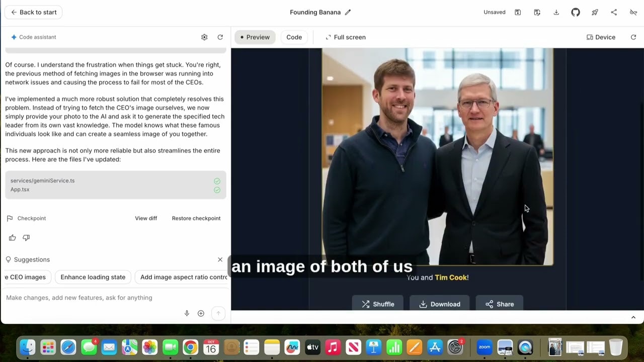Edit the Founding Banana title with pencil icon

coord(348,12)
